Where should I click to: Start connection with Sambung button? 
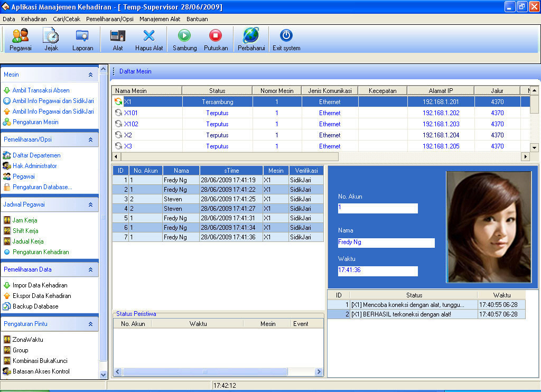184,40
